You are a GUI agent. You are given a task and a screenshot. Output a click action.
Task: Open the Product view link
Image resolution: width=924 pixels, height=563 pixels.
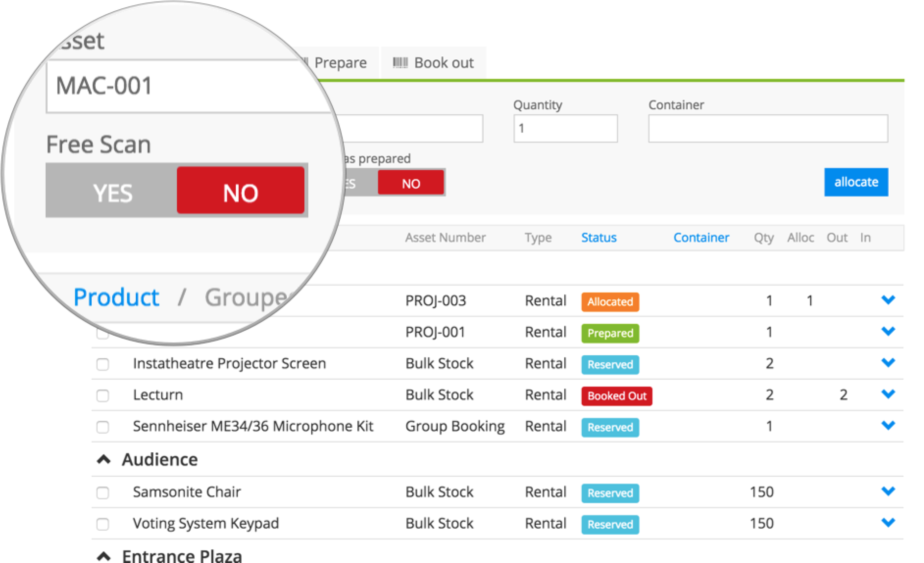(116, 296)
